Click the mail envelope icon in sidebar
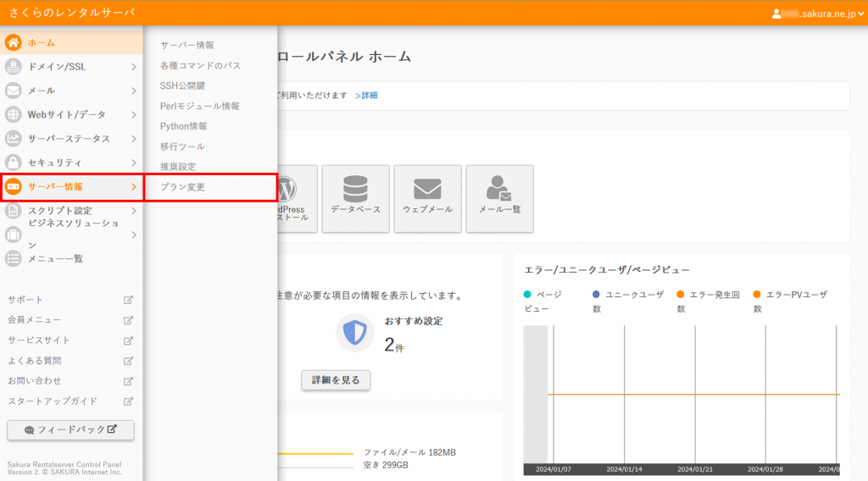Image resolution: width=868 pixels, height=481 pixels. [x=14, y=91]
